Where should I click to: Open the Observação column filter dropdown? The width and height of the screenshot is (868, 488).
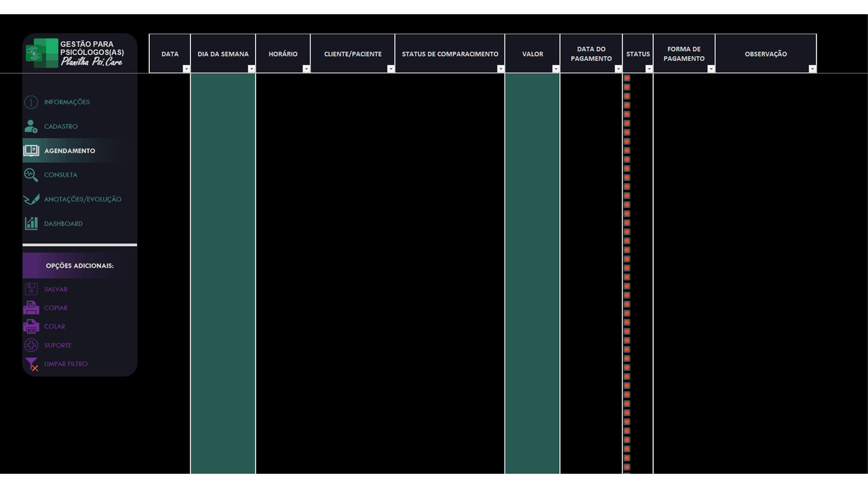[812, 69]
